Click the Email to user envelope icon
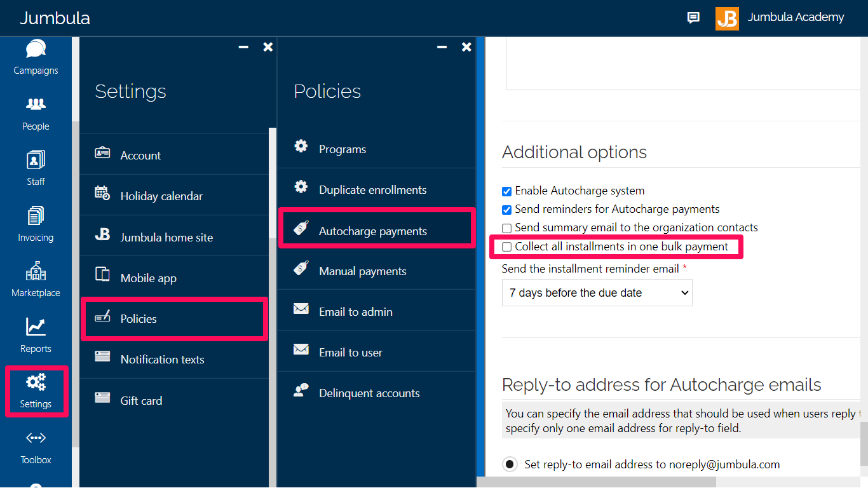This screenshot has width=868, height=488. 301,349
